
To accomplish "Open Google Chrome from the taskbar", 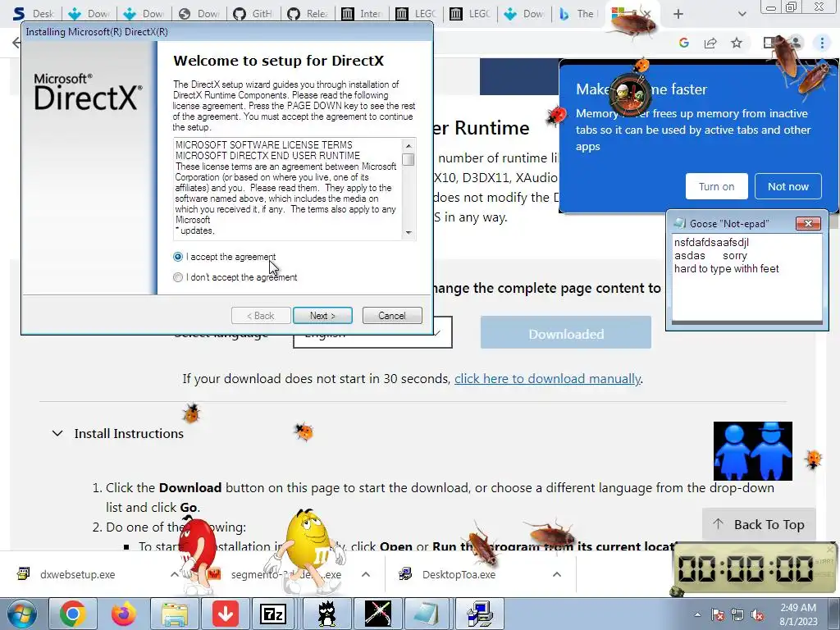I will pos(73,614).
